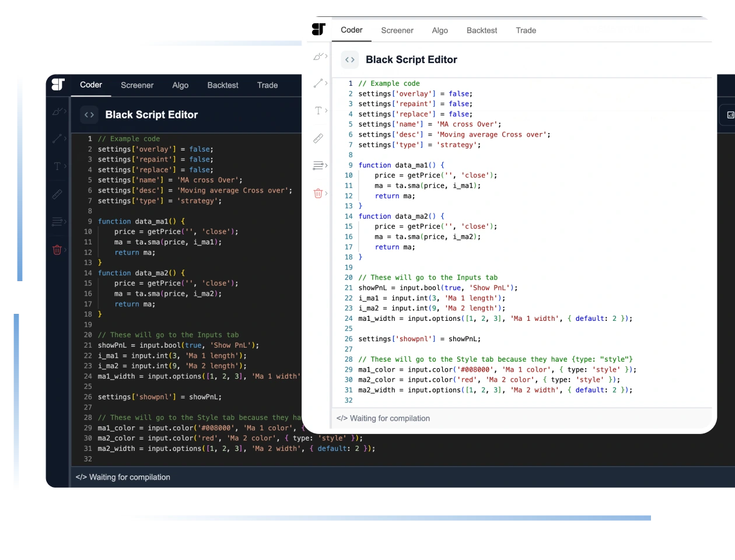Click the code brackets icon in light editor
Image resolution: width=735 pixels, height=560 pixels.
click(349, 60)
